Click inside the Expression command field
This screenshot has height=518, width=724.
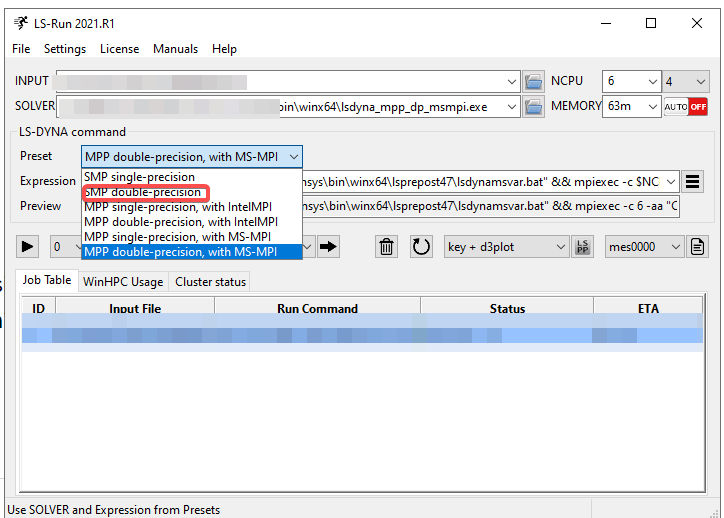pos(483,181)
